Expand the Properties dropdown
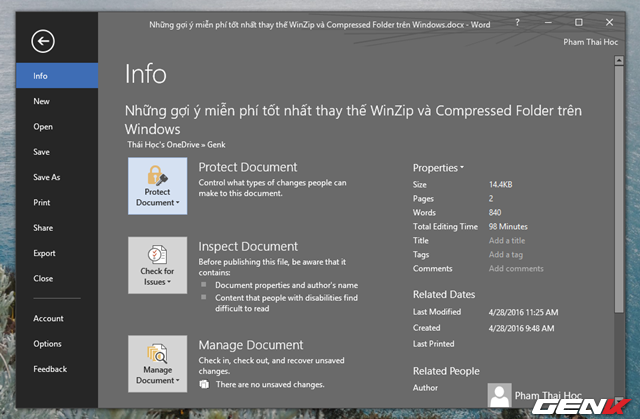Viewport: 640px width, 419px height. coord(438,168)
